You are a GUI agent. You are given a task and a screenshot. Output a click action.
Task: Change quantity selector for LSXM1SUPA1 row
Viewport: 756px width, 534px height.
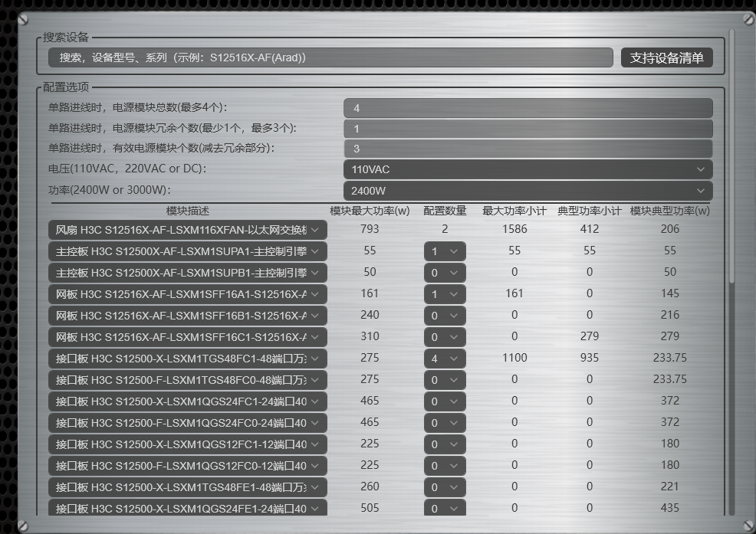point(445,251)
